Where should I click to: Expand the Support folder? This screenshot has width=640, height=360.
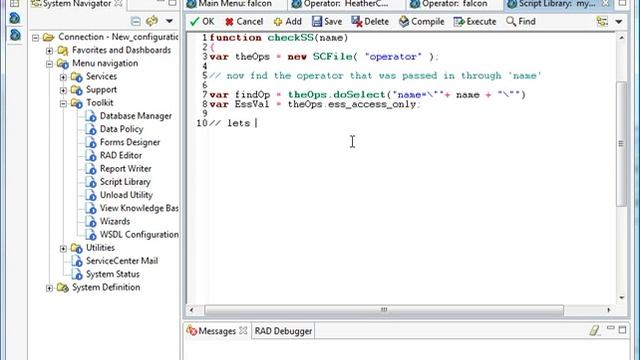coord(63,90)
